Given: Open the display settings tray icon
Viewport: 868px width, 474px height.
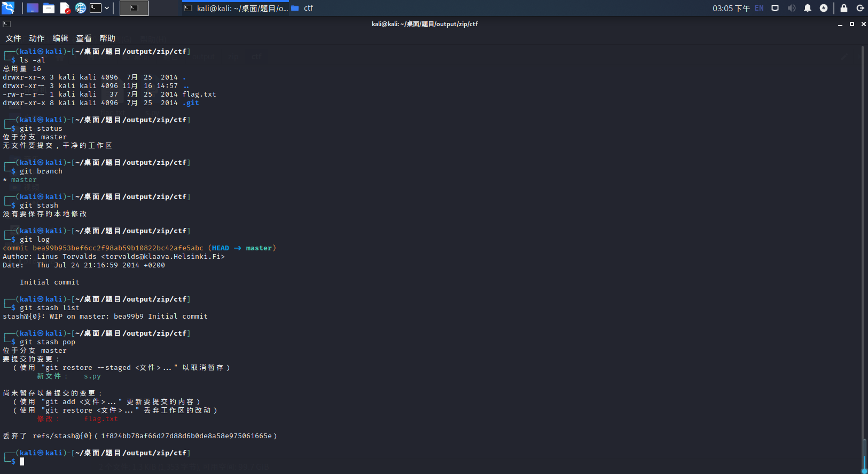Looking at the screenshot, I should point(775,8).
